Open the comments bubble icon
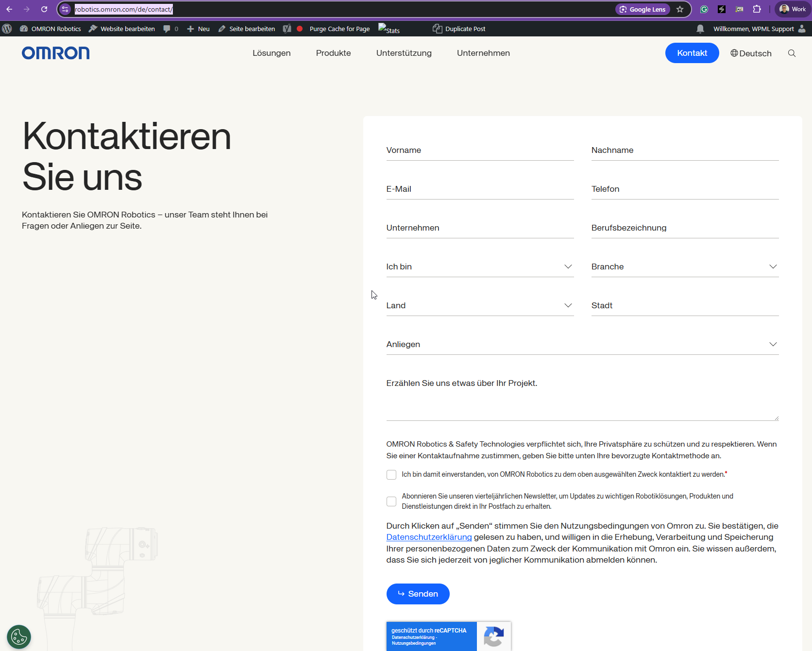This screenshot has width=812, height=651. tap(170, 29)
